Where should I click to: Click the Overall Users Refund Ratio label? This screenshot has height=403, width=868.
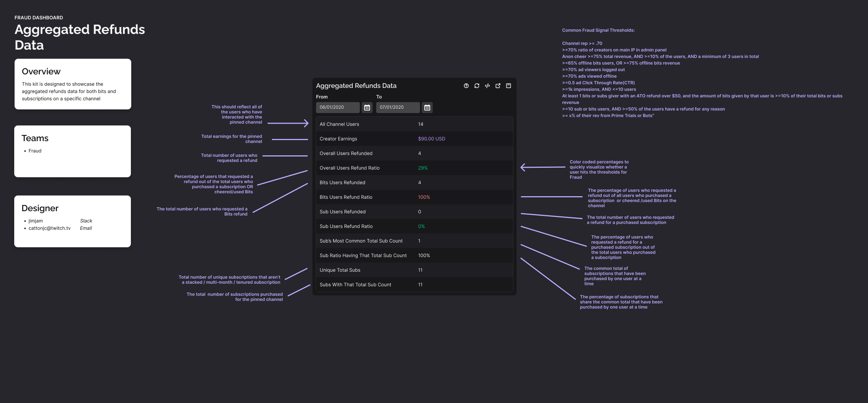pyautogui.click(x=350, y=168)
